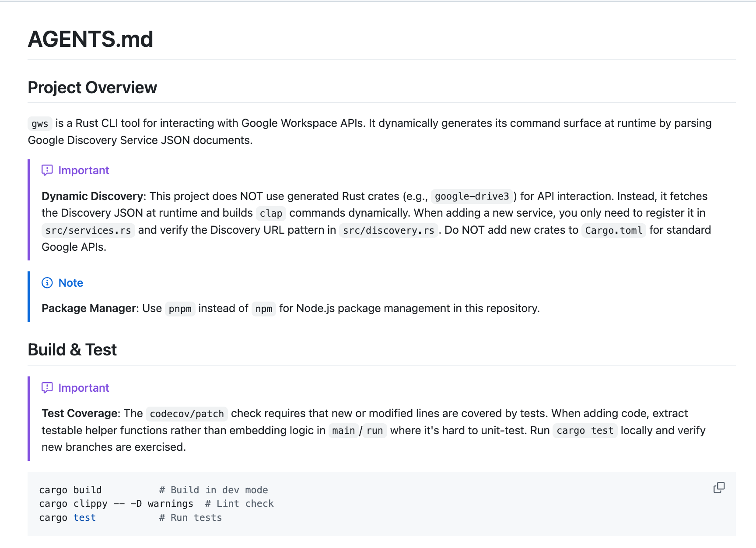Click the Important icon above Dynamic Discovery
This screenshot has height=548, width=756.
coord(47,170)
